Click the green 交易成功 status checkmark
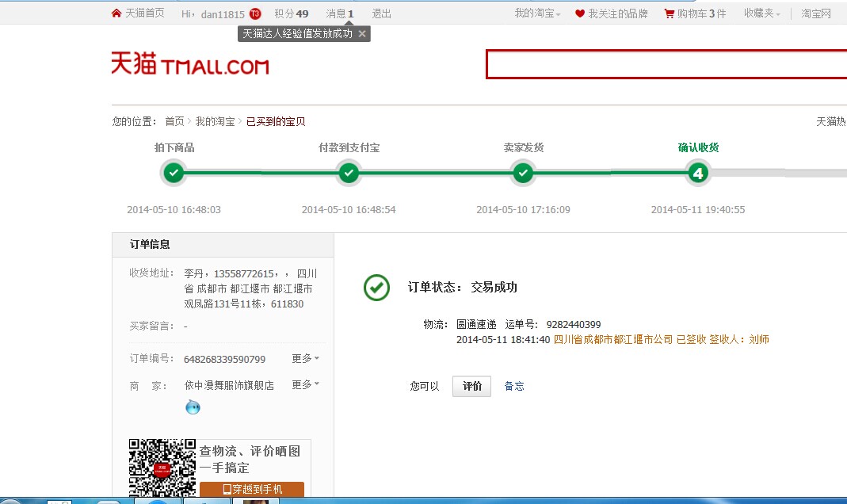 click(376, 288)
